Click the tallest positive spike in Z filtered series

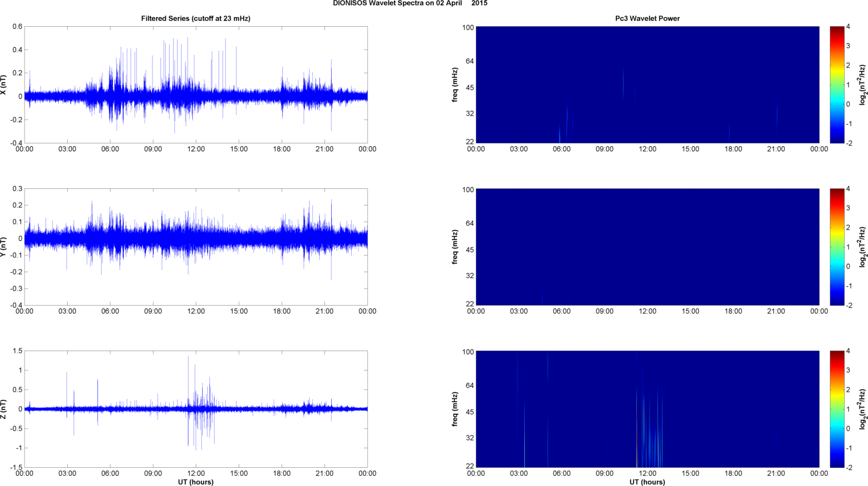click(188, 381)
